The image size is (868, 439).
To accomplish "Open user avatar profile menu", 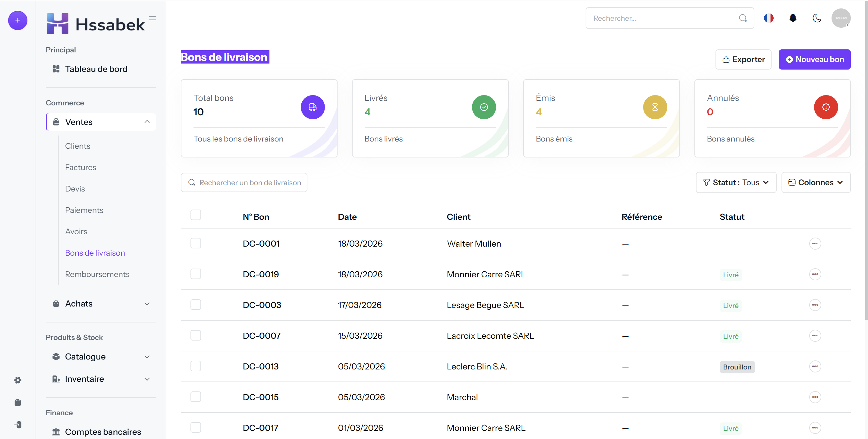I will click(x=841, y=18).
